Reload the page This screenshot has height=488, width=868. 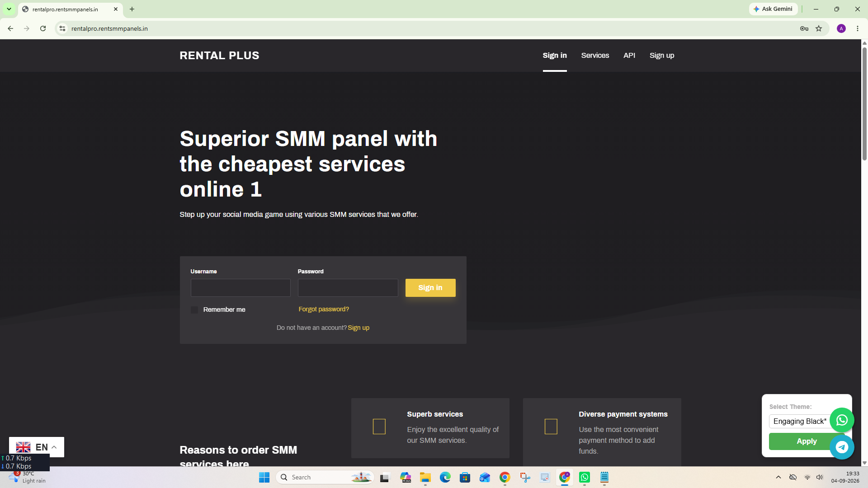click(43, 28)
